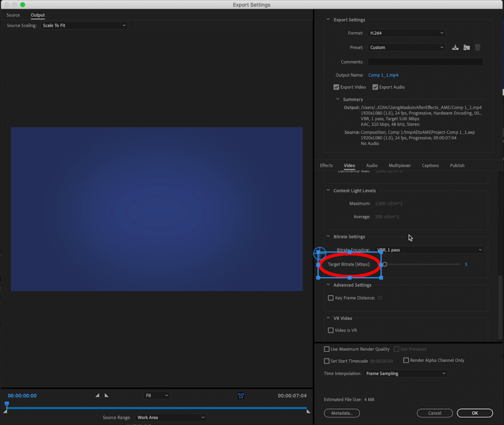Click the Comp 1_1.mp4 output name link

pyautogui.click(x=383, y=75)
